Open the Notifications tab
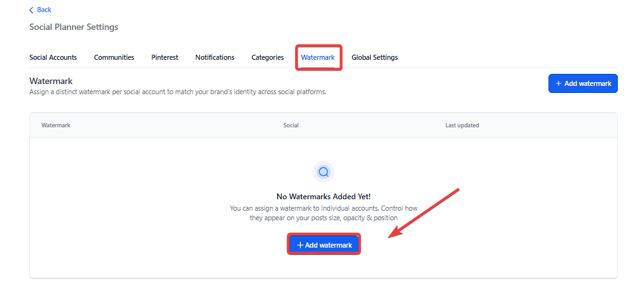644x296 pixels. pyautogui.click(x=215, y=57)
